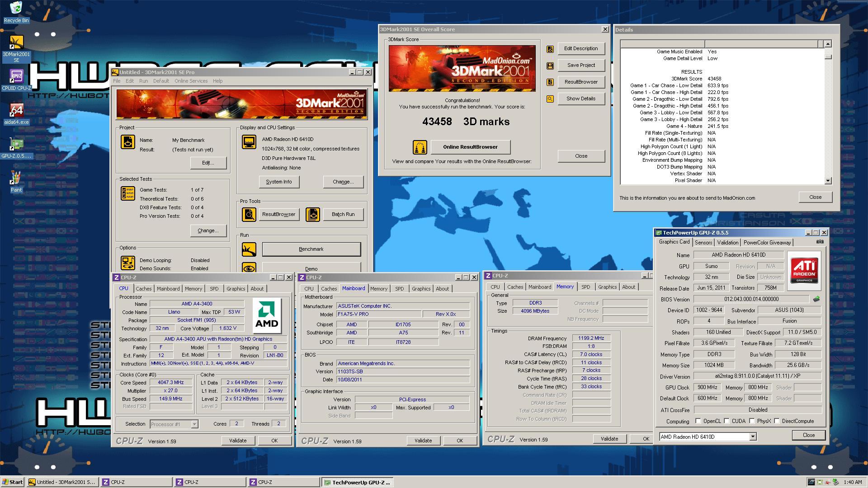
Task: Toggle the DirectCompute checkbox in GPU-Z
Action: pos(777,421)
